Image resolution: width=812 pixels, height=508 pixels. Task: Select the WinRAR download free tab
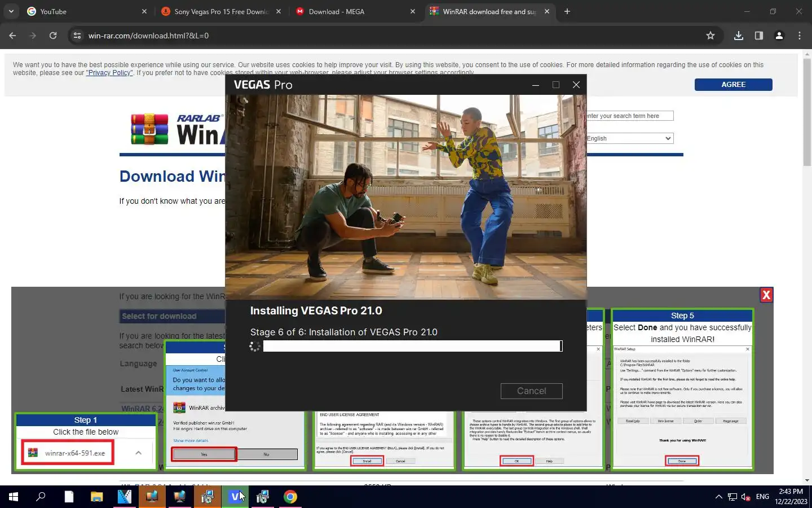pos(489,11)
